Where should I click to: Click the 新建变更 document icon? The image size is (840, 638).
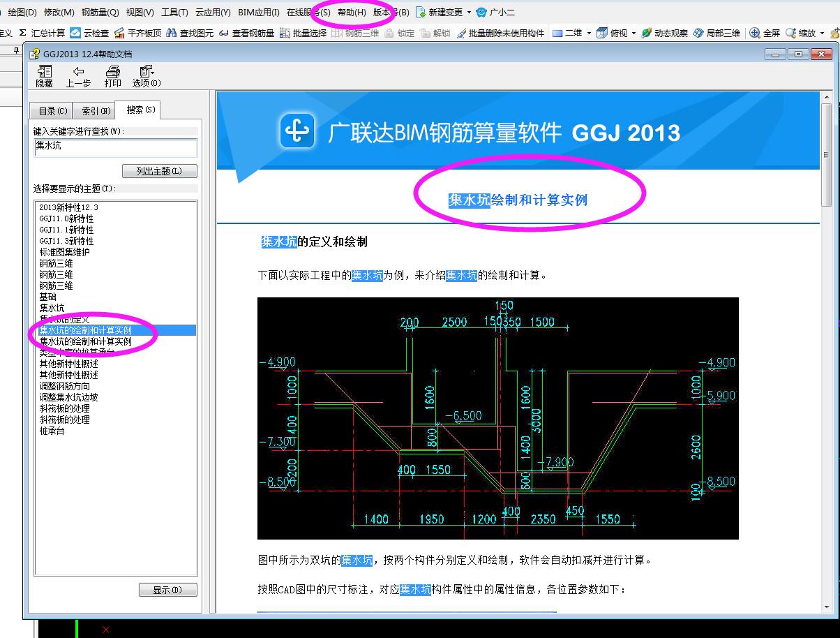(x=421, y=12)
